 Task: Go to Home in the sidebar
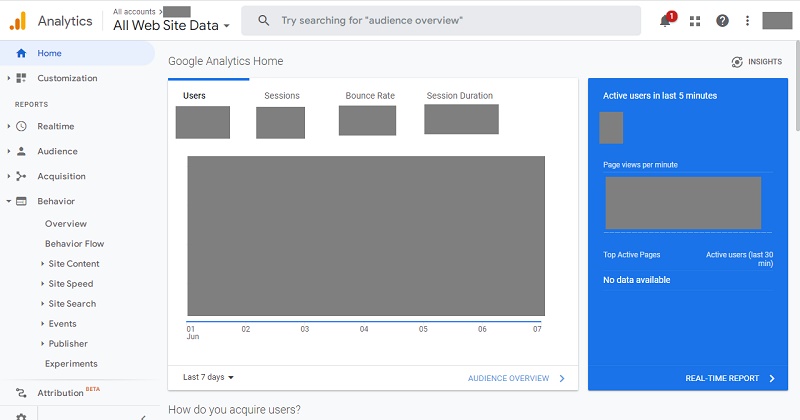77,53
